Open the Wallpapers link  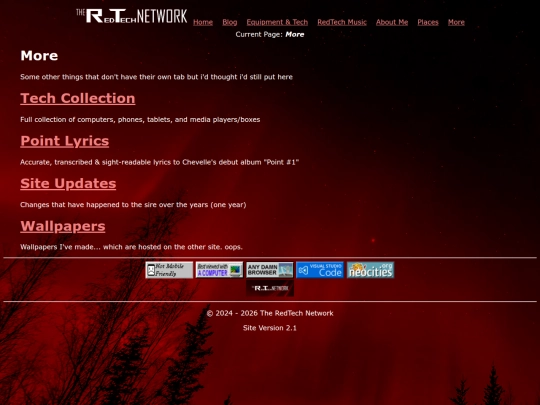63,226
